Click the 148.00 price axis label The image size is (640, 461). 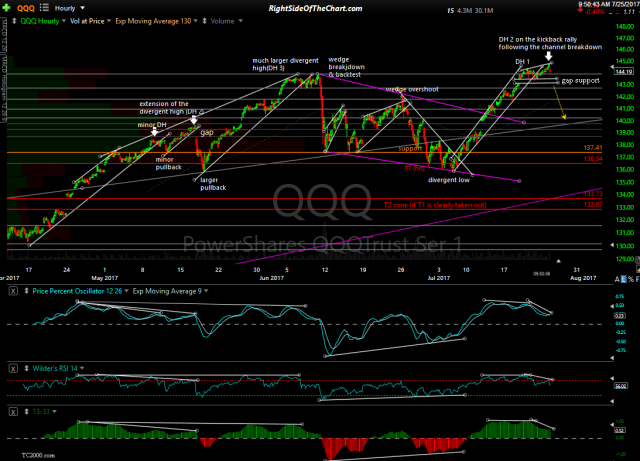625,27
